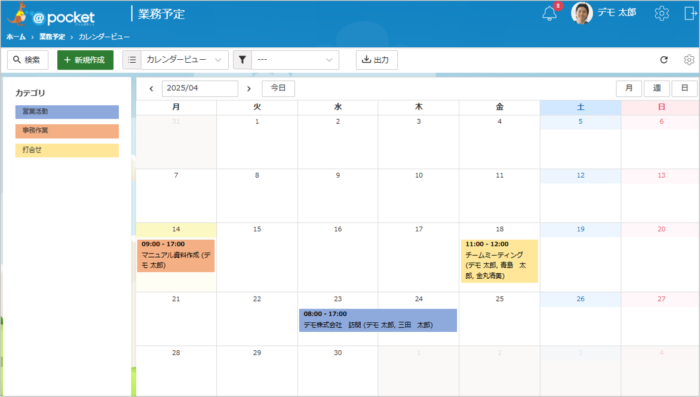The height and width of the screenshot is (397, 700).
Task: Select the blue 営業活動 category swatch
Action: pyautogui.click(x=67, y=112)
